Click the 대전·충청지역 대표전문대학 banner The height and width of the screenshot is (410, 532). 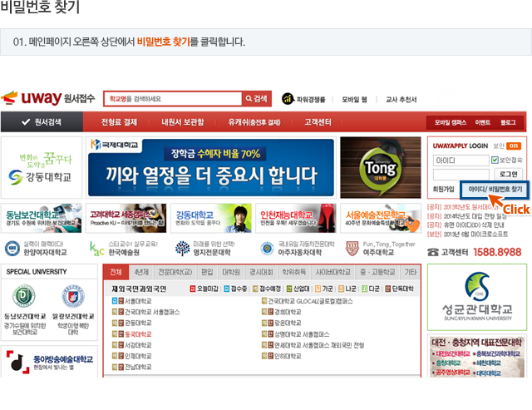pos(477,356)
